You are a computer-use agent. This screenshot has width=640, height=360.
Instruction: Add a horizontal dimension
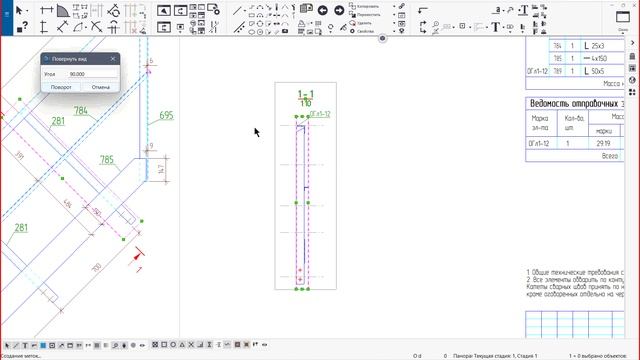coord(47,10)
